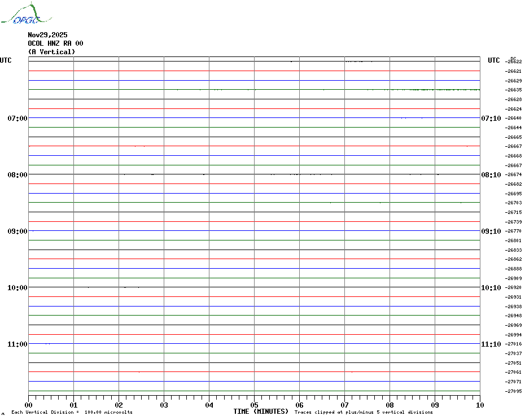Select the 10:00 UTC time label
This screenshot has height=420, width=525.
(17, 288)
